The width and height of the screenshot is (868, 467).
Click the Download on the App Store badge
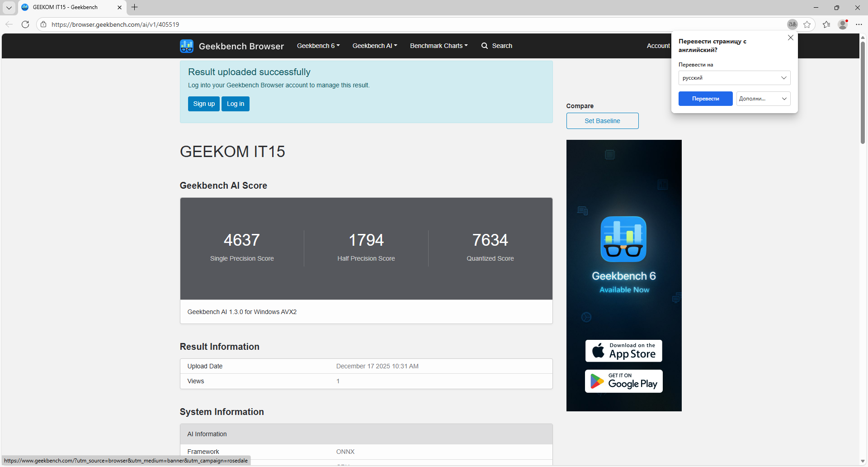(x=624, y=351)
